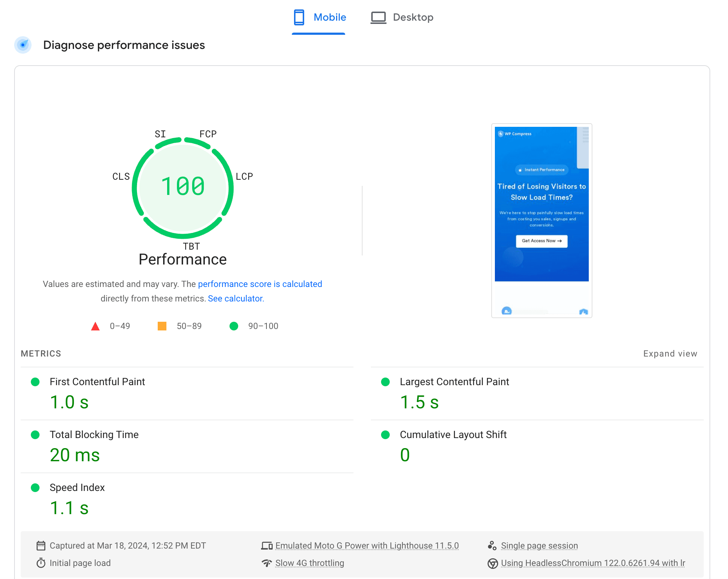Click the session node icon beside Single page session
This screenshot has width=728, height=579.
(x=492, y=545)
